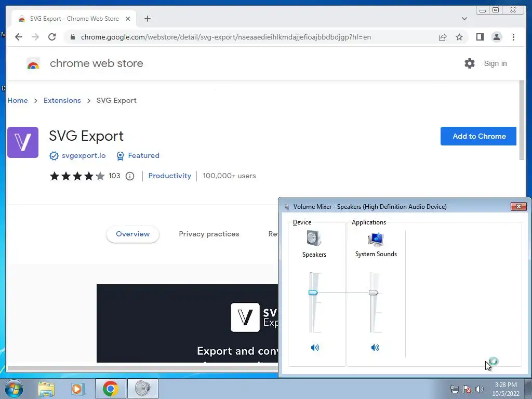Click the SVG Export title heading
Viewport: 532px width, 399px height.
tap(86, 136)
